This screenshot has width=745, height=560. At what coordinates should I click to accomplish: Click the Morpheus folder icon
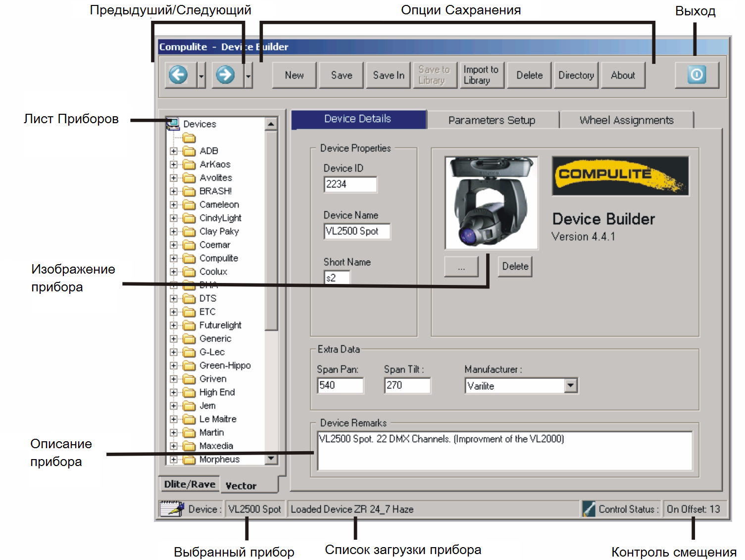tap(189, 459)
